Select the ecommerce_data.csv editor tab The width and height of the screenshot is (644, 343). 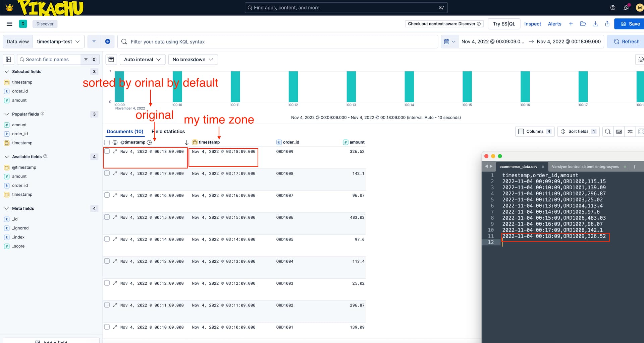point(518,166)
